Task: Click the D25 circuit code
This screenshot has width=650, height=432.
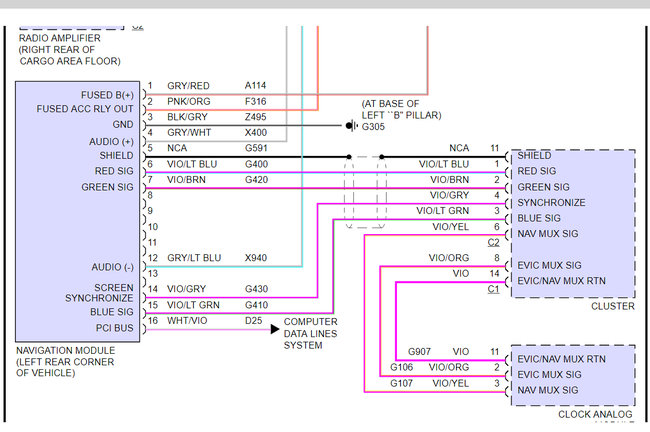Action: [x=253, y=320]
